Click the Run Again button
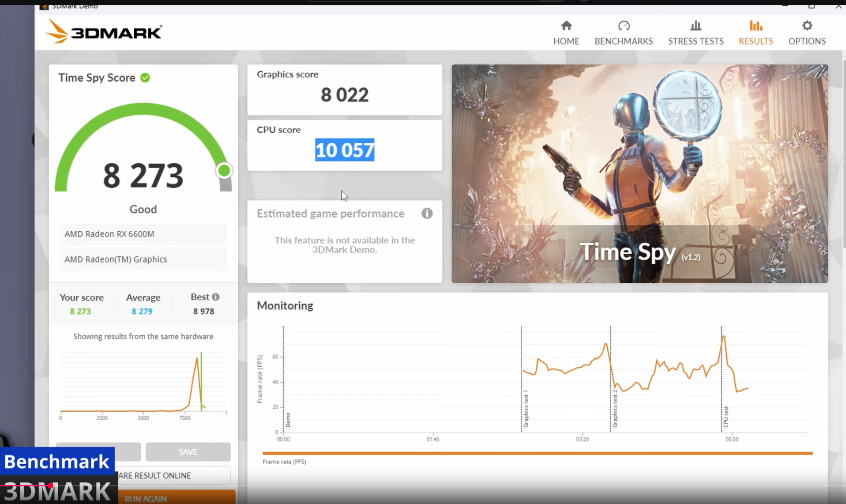This screenshot has height=504, width=846. pos(177,498)
